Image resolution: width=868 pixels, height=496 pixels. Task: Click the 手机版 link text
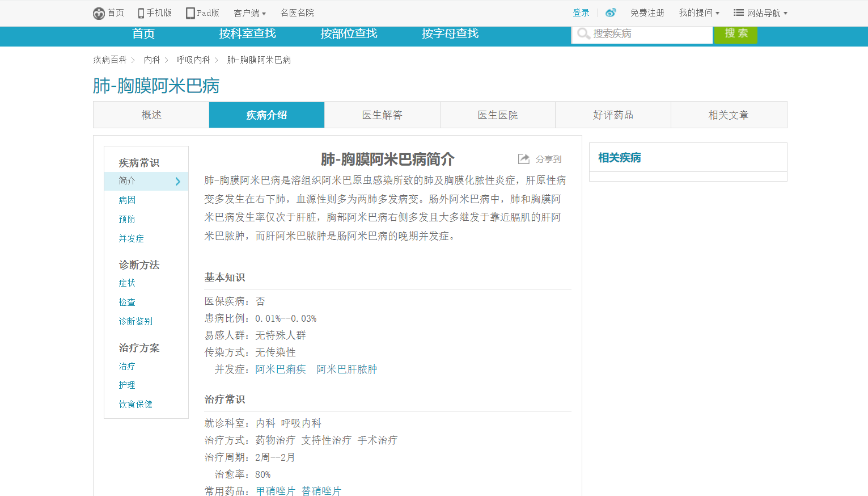(159, 12)
